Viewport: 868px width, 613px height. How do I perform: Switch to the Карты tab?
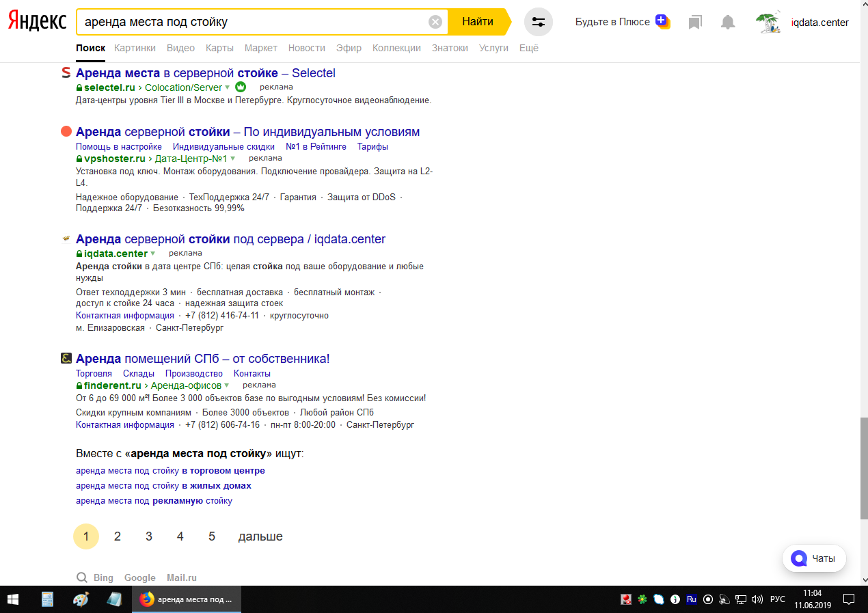[219, 48]
